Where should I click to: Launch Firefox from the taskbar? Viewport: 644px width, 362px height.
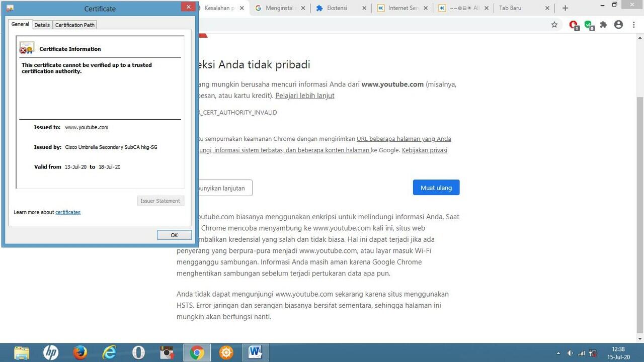79,352
